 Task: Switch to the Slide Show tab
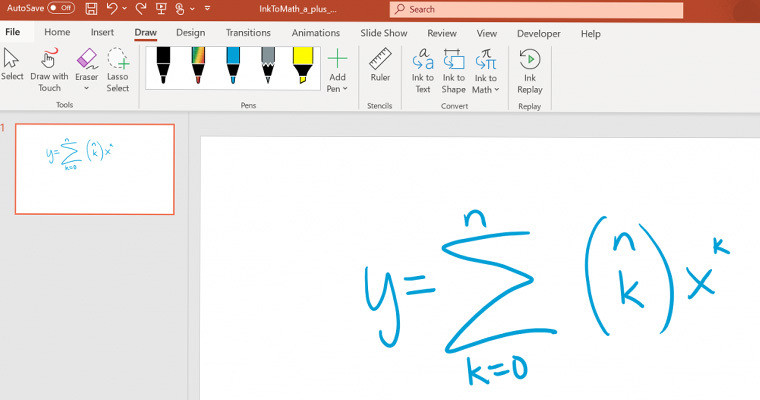384,33
